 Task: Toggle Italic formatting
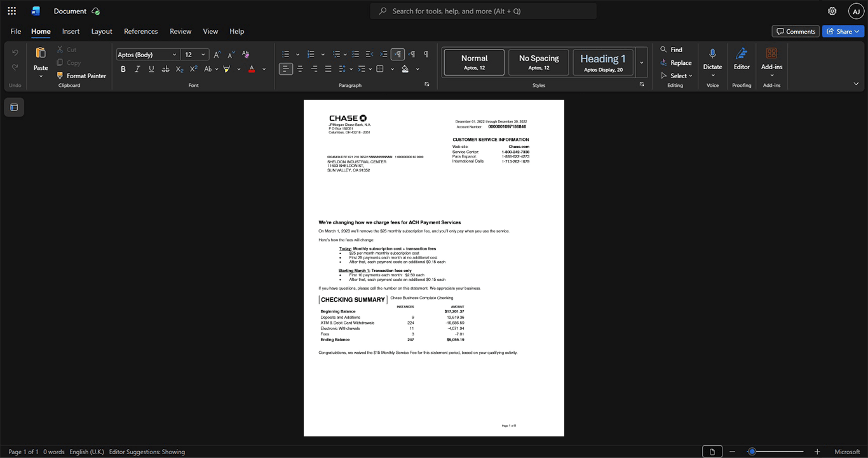pos(137,69)
